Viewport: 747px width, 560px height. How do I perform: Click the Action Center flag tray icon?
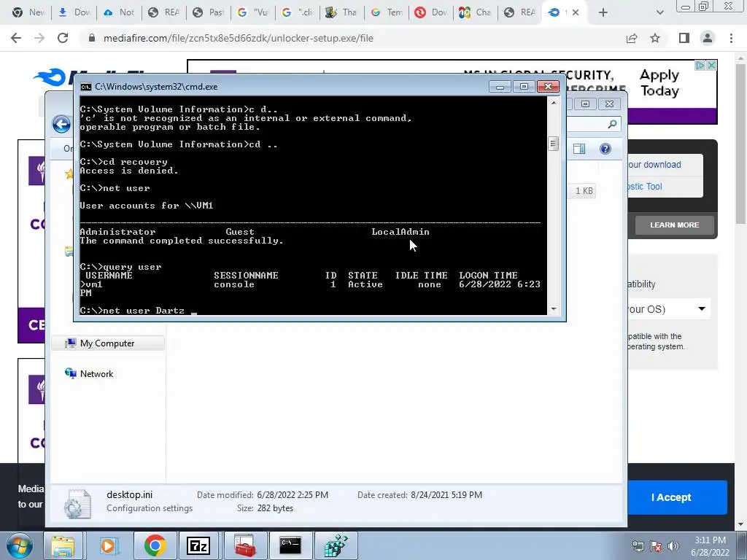[x=656, y=546]
